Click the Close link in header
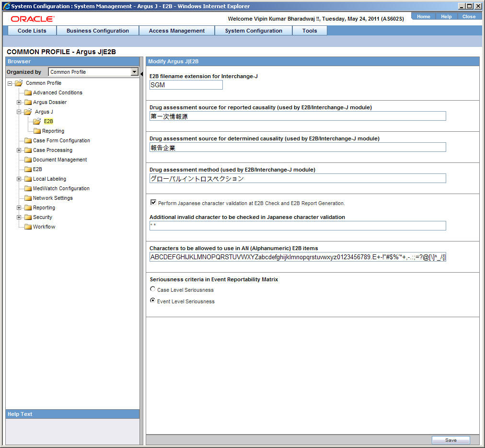 click(x=469, y=17)
